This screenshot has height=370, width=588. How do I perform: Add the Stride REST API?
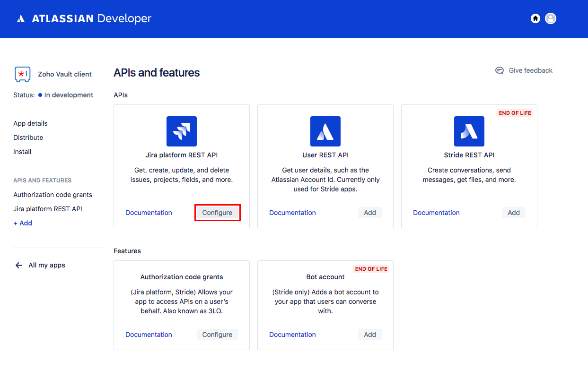[514, 213]
